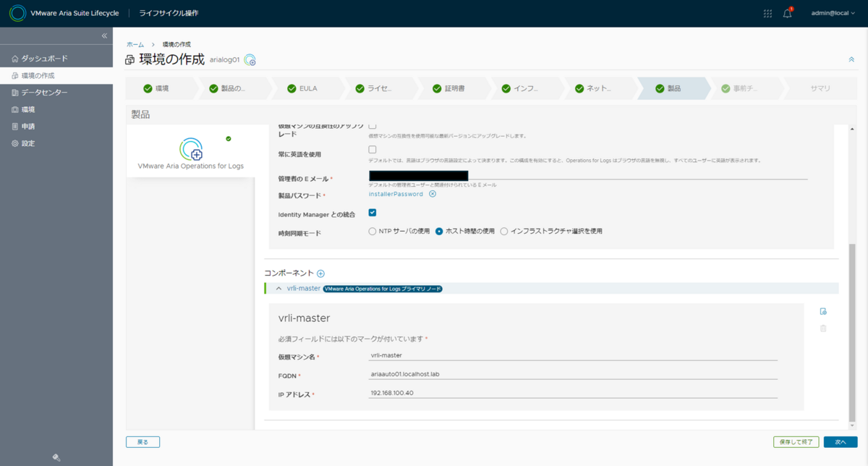The image size is (868, 466).
Task: Click the ライフサイクル操作 header title
Action: [169, 13]
